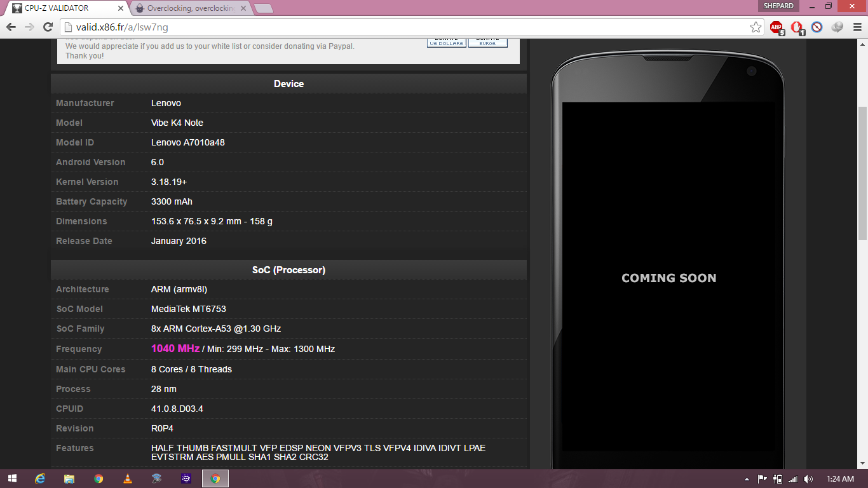This screenshot has width=868, height=488.
Task: Open the Chrome hamburger menu
Action: (x=857, y=27)
